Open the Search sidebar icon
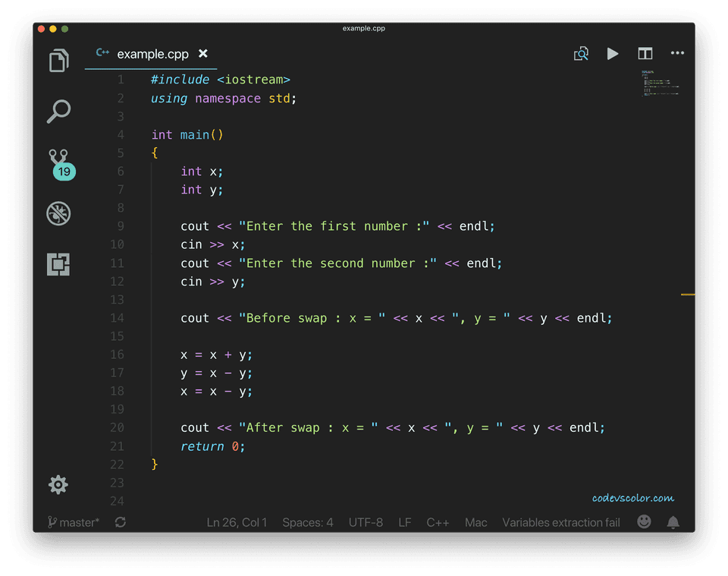Image resolution: width=728 pixels, height=576 pixels. (x=58, y=112)
